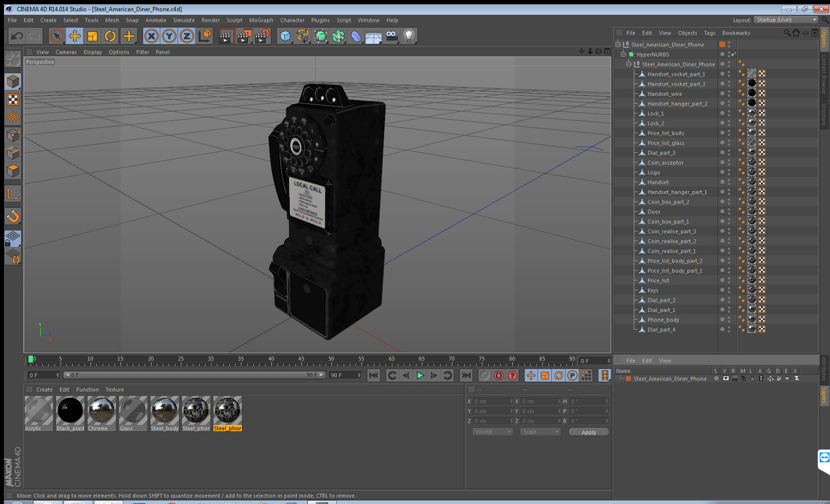The image size is (830, 504).
Task: Select the Black_plast material swatch
Action: pos(70,414)
